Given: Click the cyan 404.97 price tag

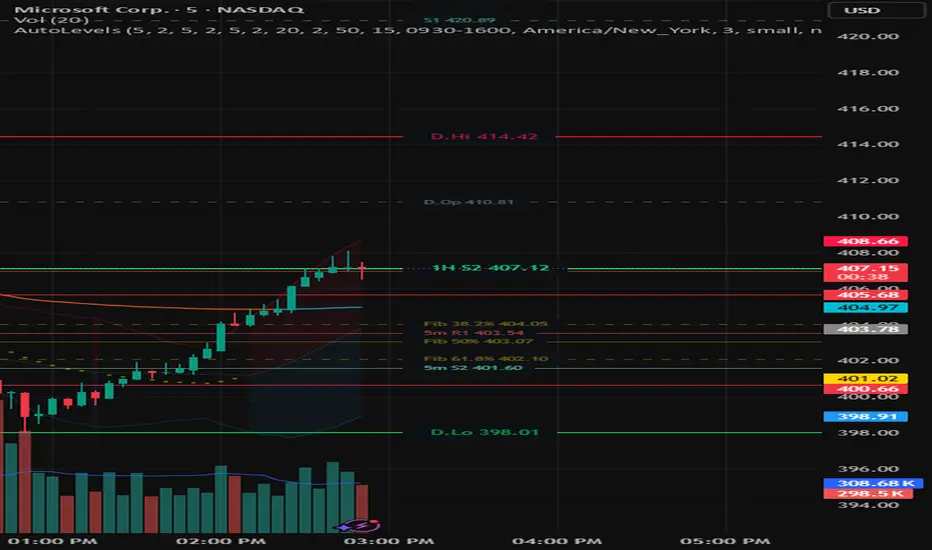Looking at the screenshot, I should pos(865,308).
